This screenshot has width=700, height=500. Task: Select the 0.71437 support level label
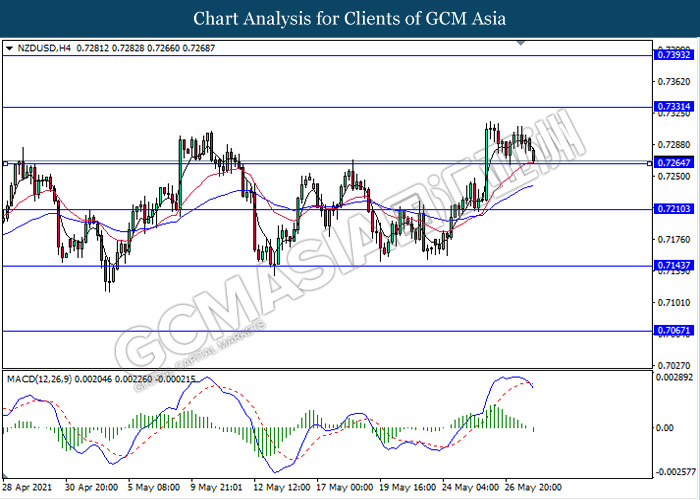tap(674, 266)
